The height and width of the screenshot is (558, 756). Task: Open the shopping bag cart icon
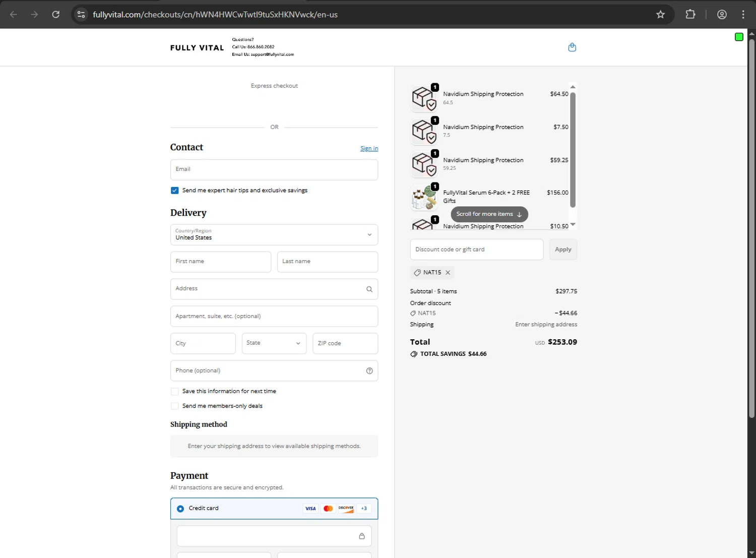[x=572, y=47]
